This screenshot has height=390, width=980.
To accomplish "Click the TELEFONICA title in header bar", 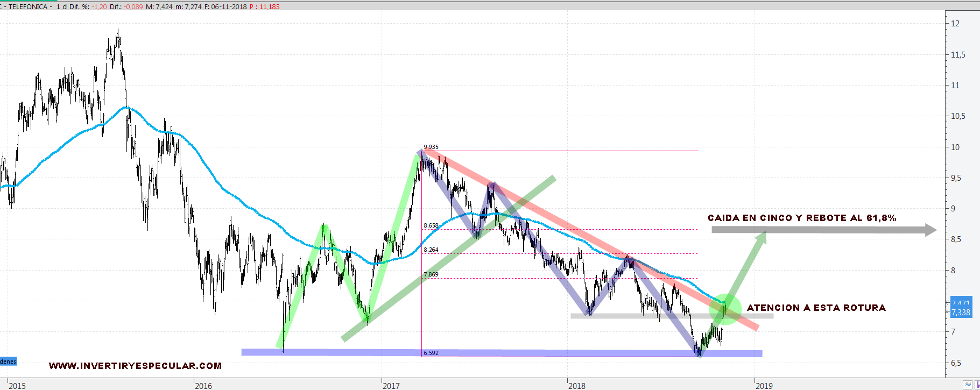I will pos(28,7).
